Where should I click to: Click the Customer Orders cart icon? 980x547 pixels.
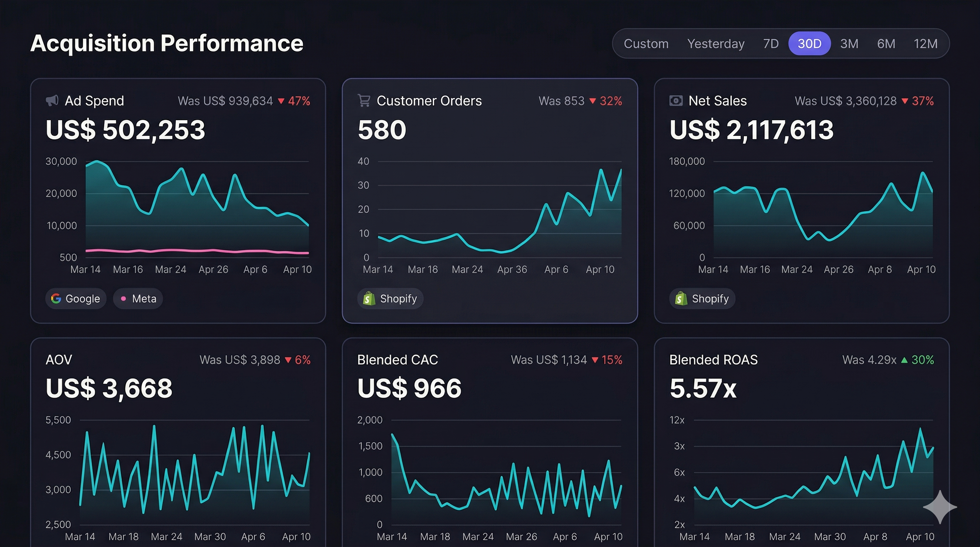(x=364, y=100)
